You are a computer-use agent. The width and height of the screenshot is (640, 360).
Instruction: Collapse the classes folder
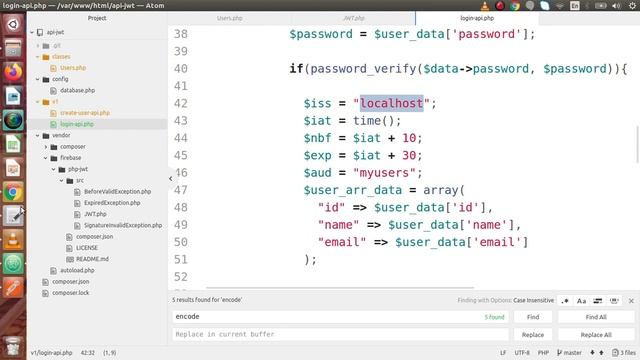[38, 57]
